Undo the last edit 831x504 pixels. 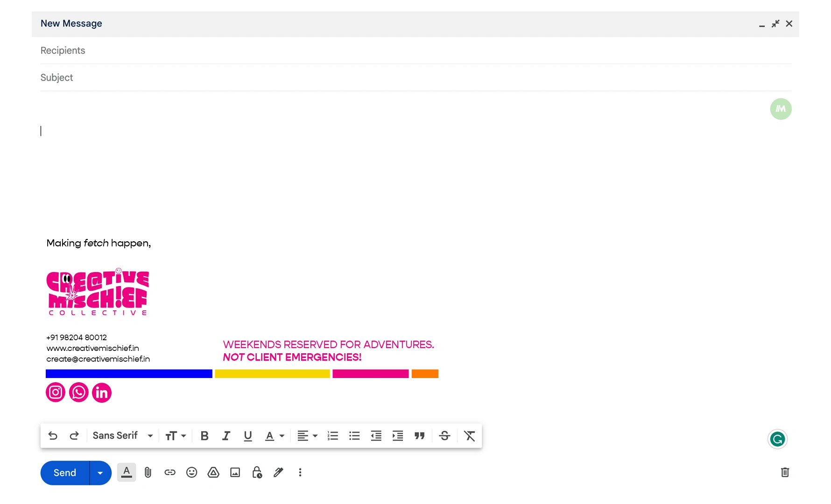pos(53,436)
